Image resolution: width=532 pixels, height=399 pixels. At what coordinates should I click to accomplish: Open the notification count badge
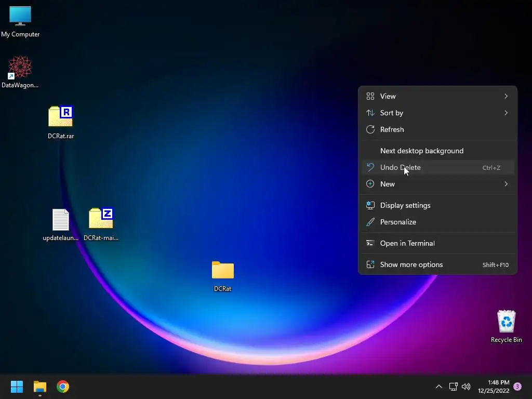(x=517, y=387)
